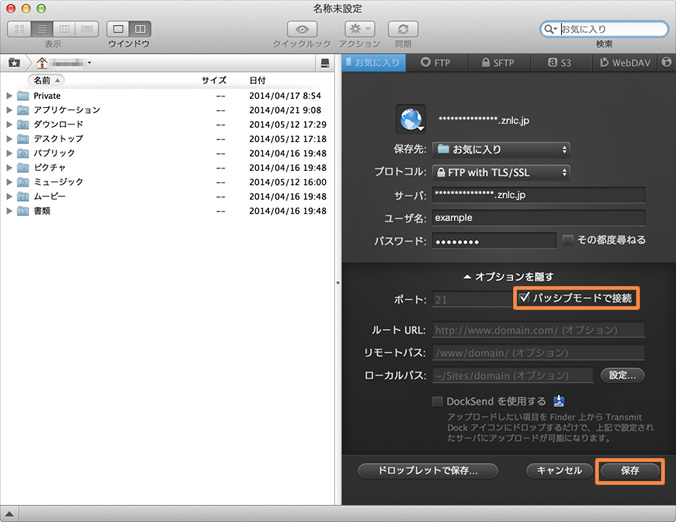Collapse options via オプションを隠す
This screenshot has height=522, width=676.
click(x=508, y=277)
